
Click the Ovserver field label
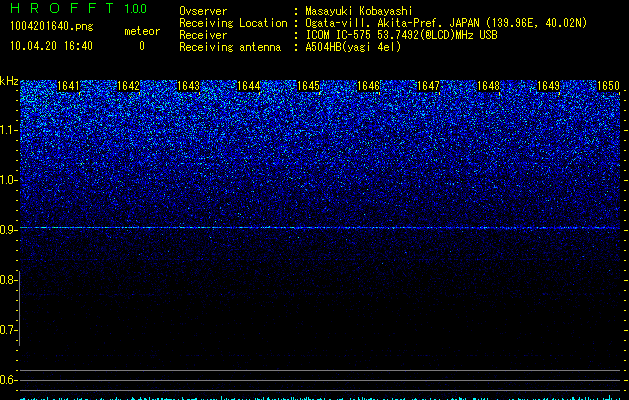[203, 11]
